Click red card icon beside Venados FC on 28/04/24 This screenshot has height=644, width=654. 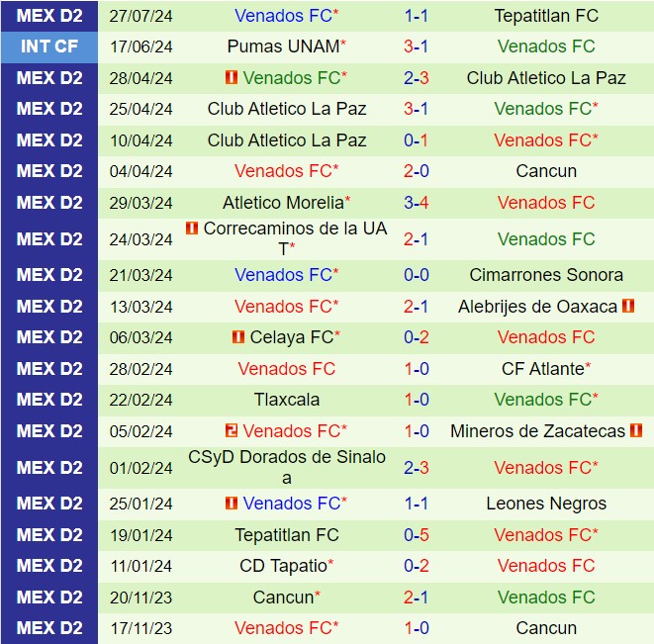point(232,78)
